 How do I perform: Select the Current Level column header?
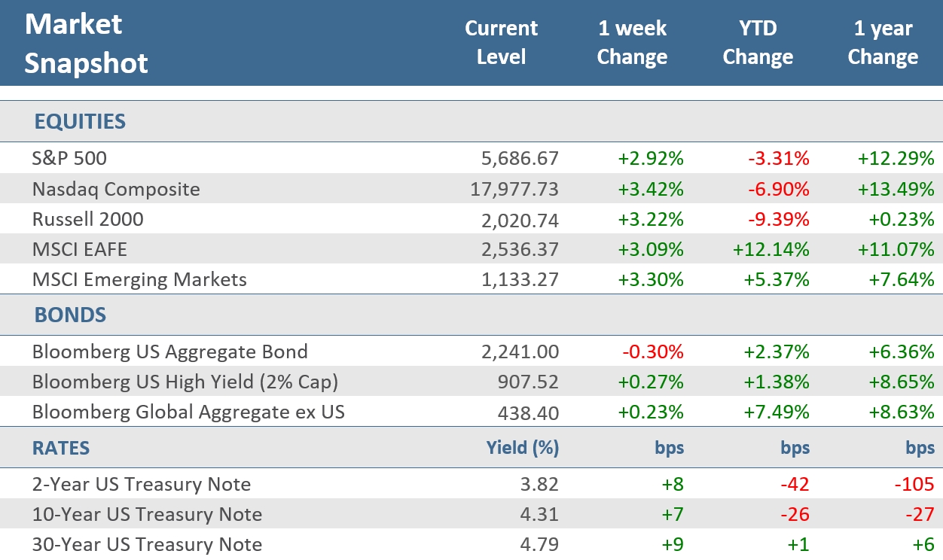point(502,43)
